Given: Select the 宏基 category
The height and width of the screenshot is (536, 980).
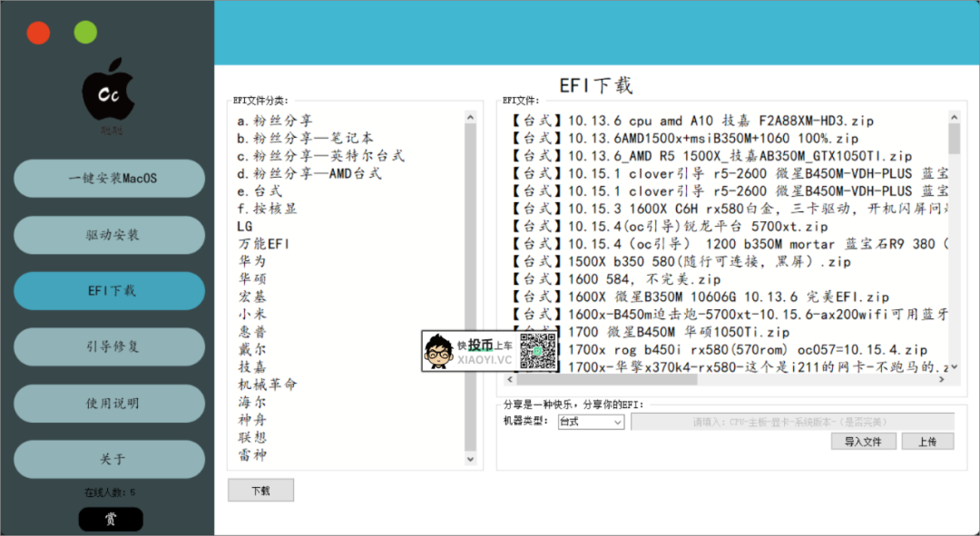Looking at the screenshot, I should tap(252, 296).
